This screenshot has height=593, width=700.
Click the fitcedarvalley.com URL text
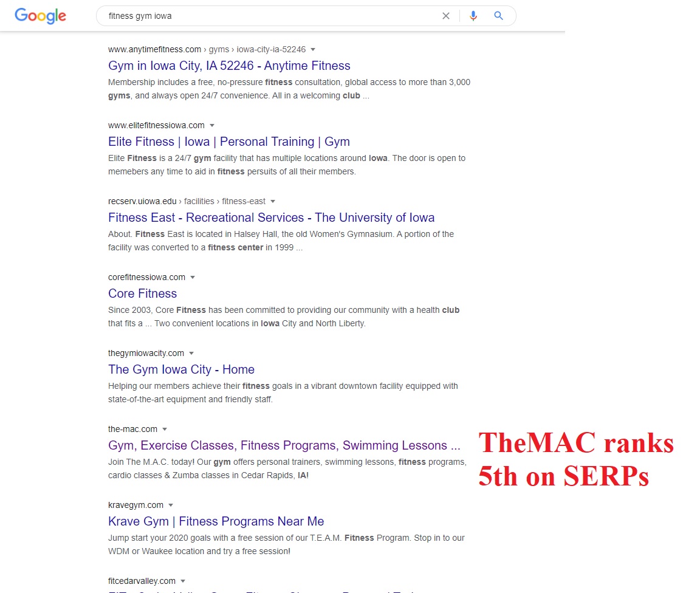(142, 581)
